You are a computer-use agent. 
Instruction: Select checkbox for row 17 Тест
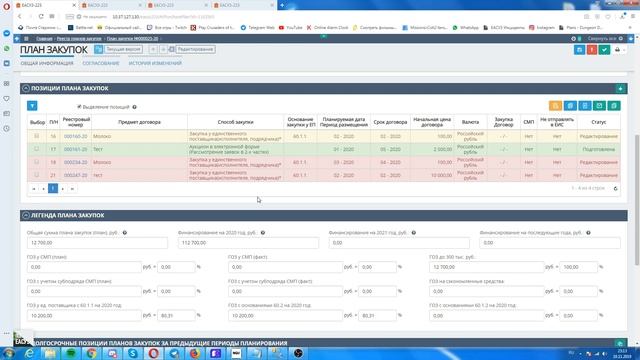37,149
